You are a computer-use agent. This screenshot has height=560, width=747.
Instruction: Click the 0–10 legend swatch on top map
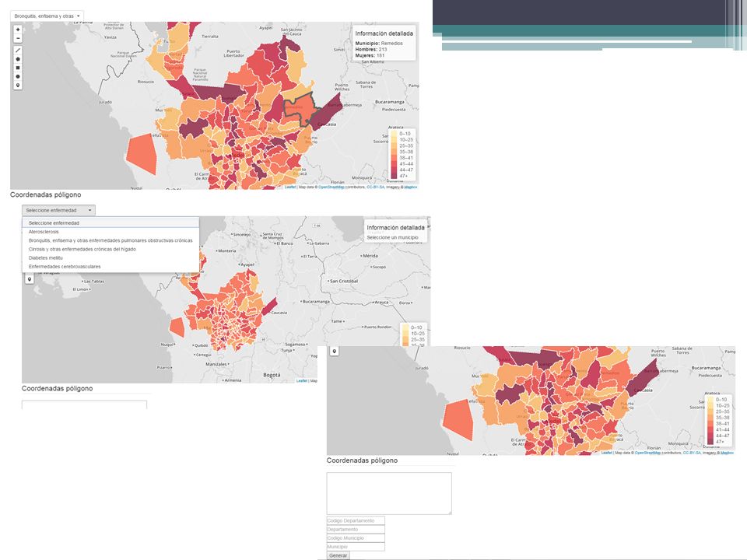pyautogui.click(x=394, y=134)
